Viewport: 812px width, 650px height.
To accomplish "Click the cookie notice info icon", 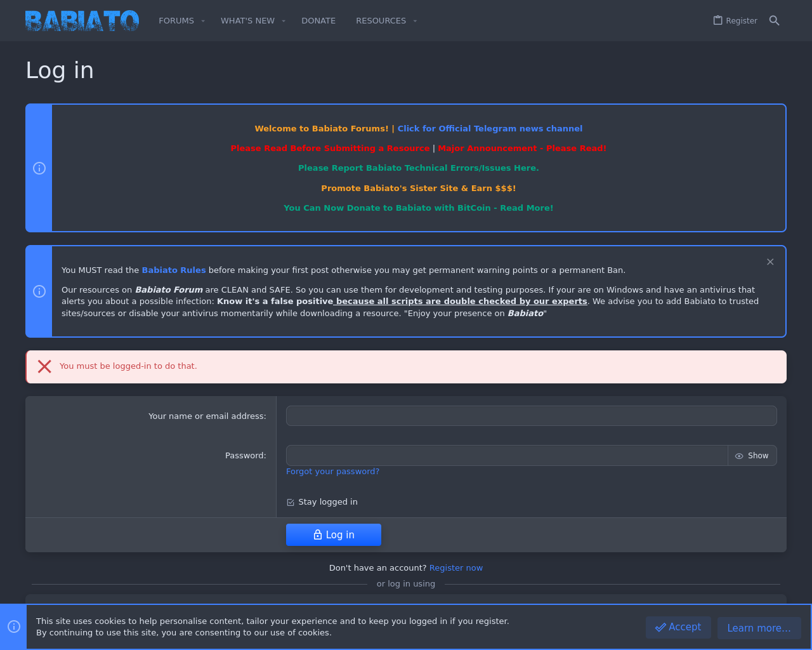I will 14,627.
